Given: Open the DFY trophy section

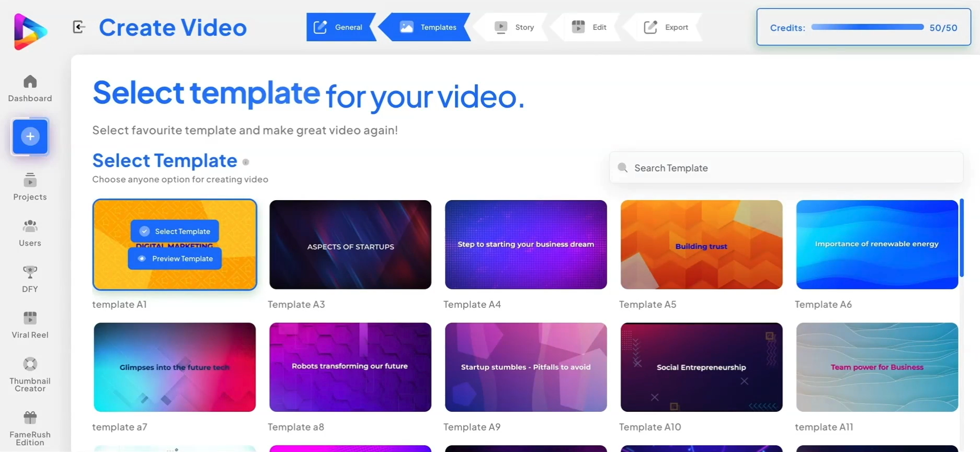Looking at the screenshot, I should (x=30, y=279).
